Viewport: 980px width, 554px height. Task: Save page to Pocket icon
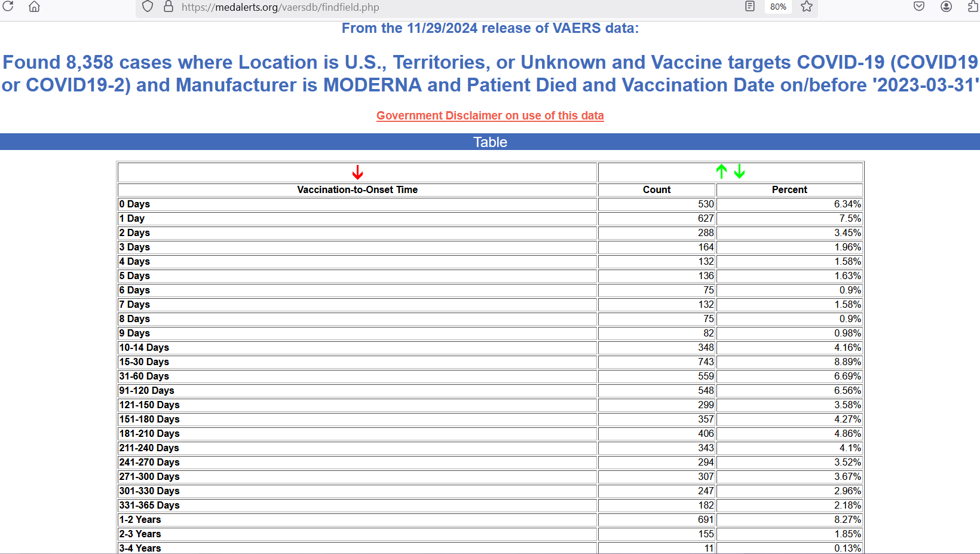point(919,7)
